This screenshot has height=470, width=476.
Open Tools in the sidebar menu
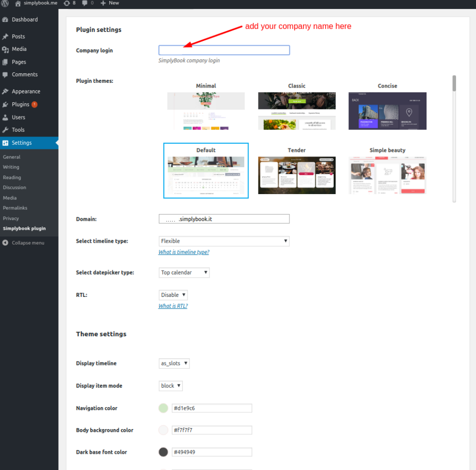pyautogui.click(x=18, y=129)
